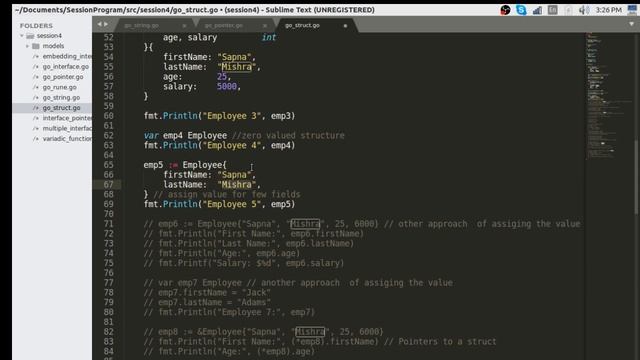Open the session indicator beside the clock
640x360 pixels.
coord(632,10)
